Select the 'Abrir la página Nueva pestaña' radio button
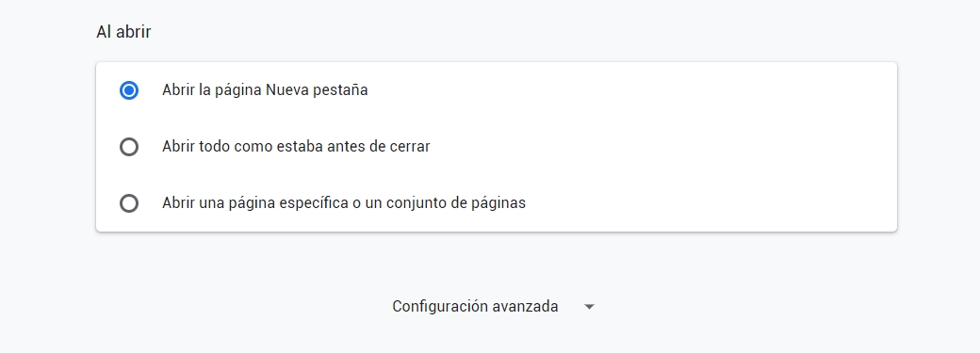980x353 pixels. click(129, 90)
